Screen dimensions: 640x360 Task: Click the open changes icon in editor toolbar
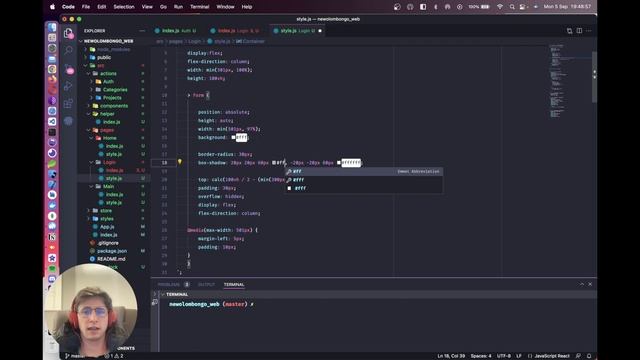coord(569,31)
